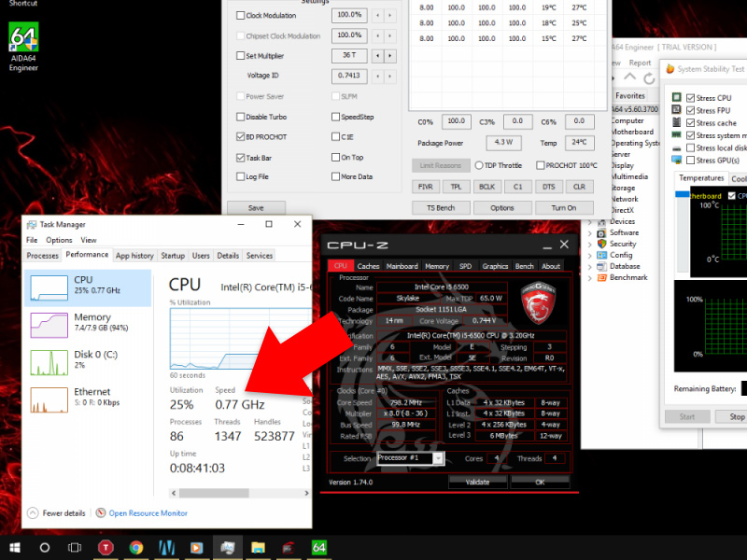The width and height of the screenshot is (747, 560).
Task: Expand Devices node in AIDA64 tree
Action: pos(590,222)
